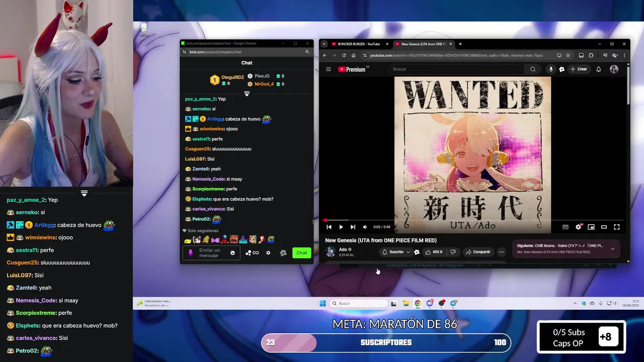Like the video with 493 K likes
Image resolution: width=644 pixels, height=362 pixels.
point(434,252)
